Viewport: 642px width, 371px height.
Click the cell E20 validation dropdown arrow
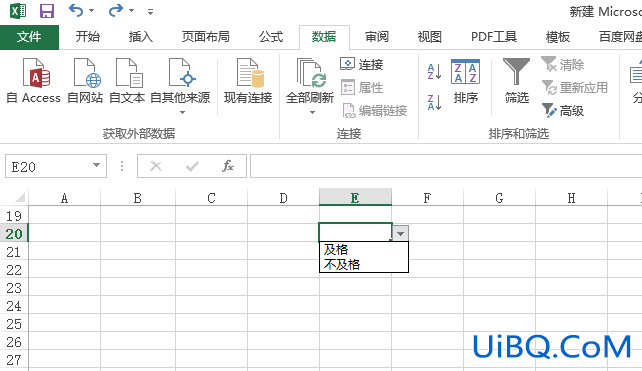(400, 233)
